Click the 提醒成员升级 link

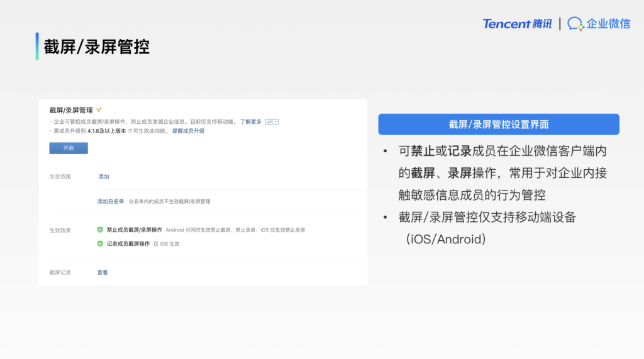pos(188,131)
